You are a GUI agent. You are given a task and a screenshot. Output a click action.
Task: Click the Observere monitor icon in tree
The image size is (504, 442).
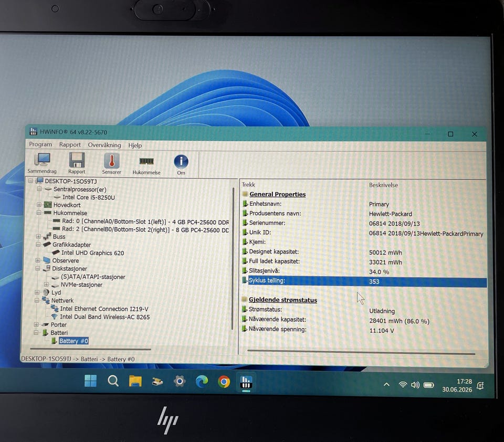click(x=47, y=260)
